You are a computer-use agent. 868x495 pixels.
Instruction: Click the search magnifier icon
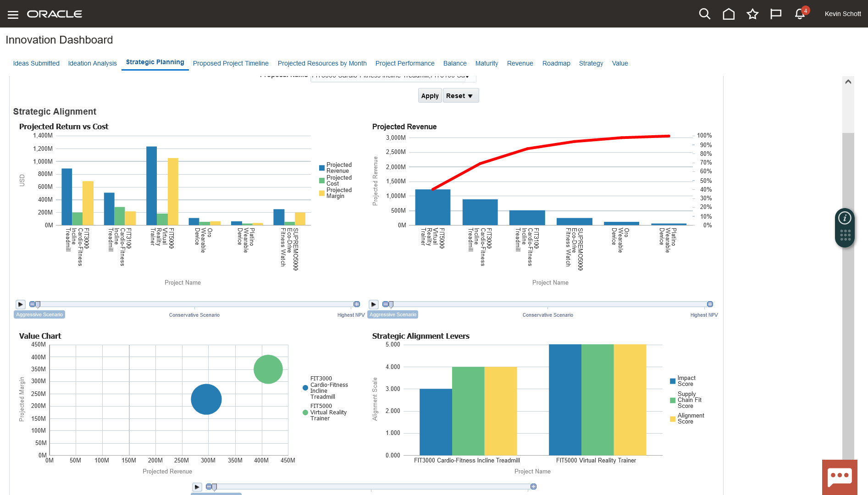point(704,14)
